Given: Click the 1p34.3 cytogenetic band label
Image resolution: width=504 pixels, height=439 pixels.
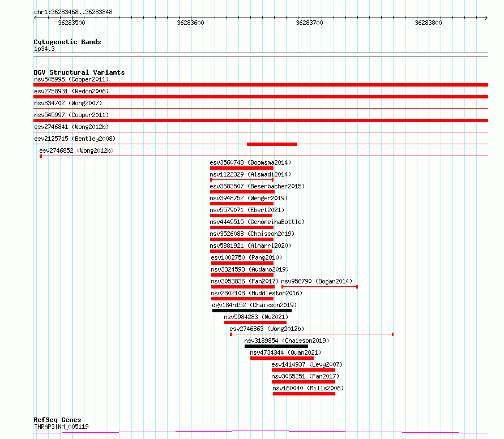Looking at the screenshot, I should pos(44,49).
